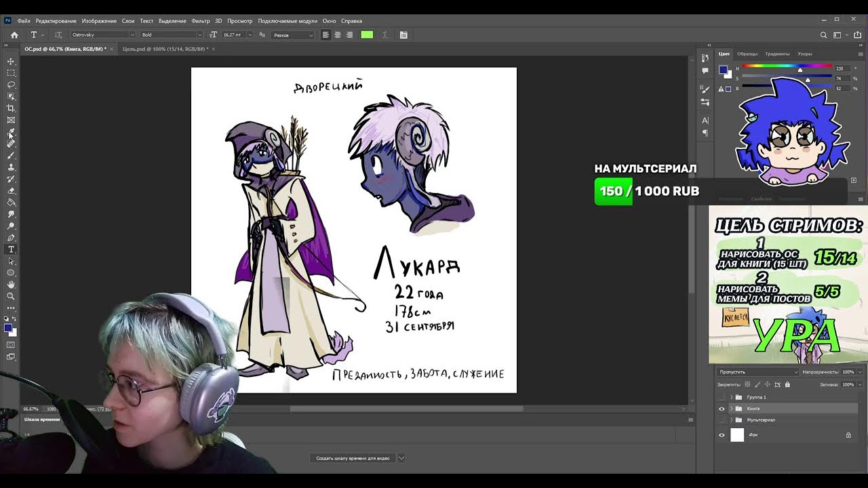868x488 pixels.
Task: Click Создать шкалу времени для видео button
Action: tap(353, 458)
